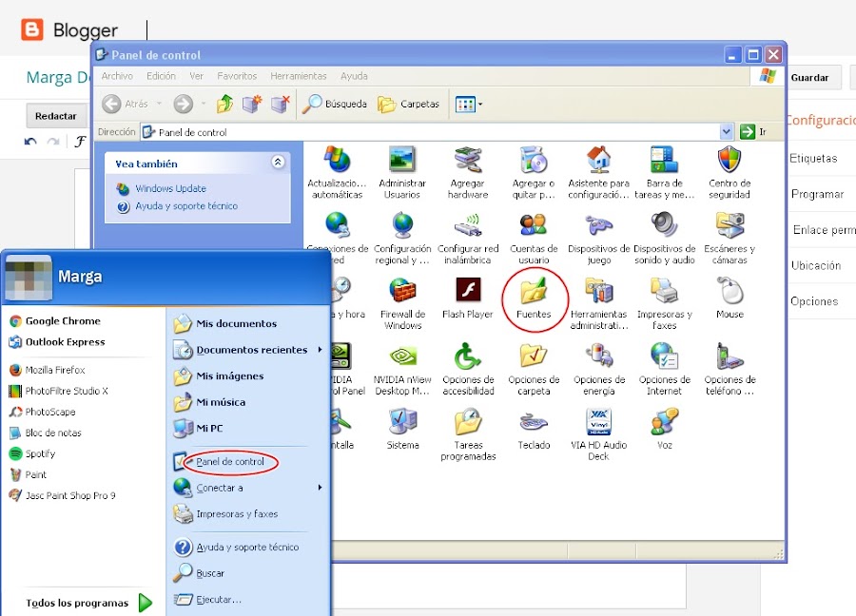856x616 pixels.
Task: Click the Guardar button in Blogger
Action: coord(809,78)
